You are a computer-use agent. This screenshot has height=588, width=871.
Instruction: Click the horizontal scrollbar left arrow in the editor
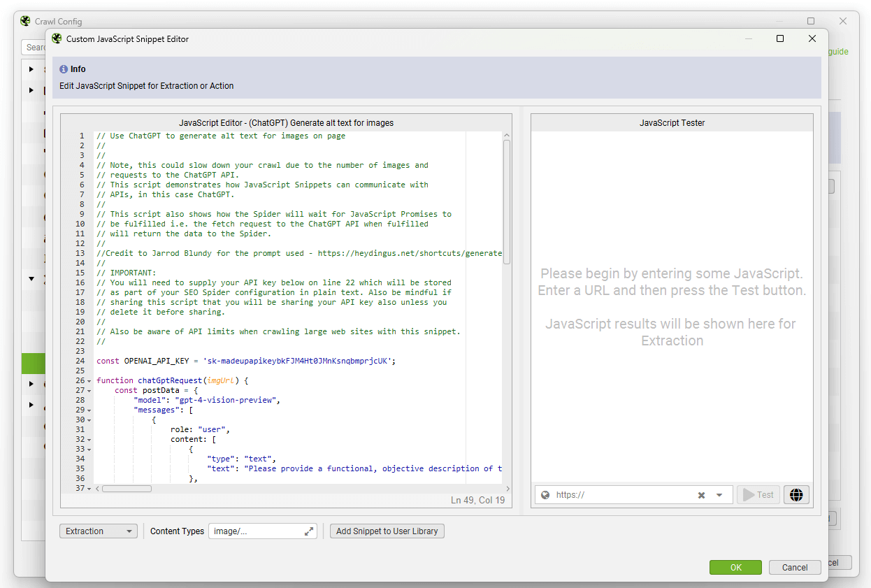tap(97, 489)
